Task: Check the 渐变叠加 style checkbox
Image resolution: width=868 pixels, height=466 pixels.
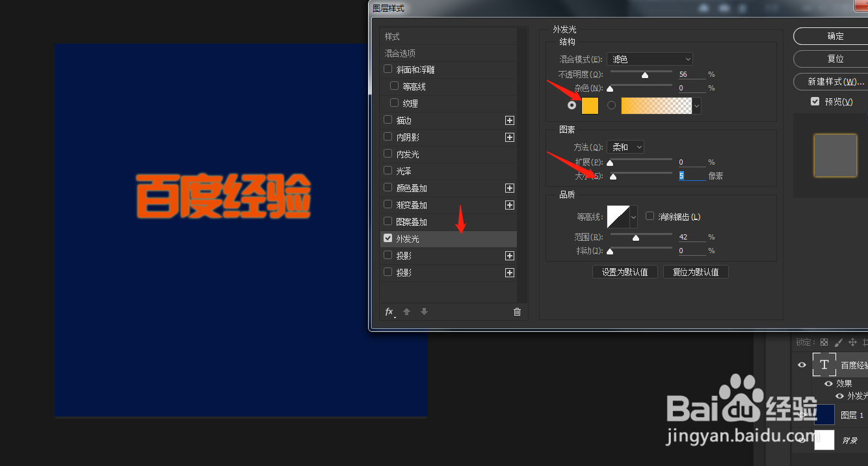Action: click(388, 204)
